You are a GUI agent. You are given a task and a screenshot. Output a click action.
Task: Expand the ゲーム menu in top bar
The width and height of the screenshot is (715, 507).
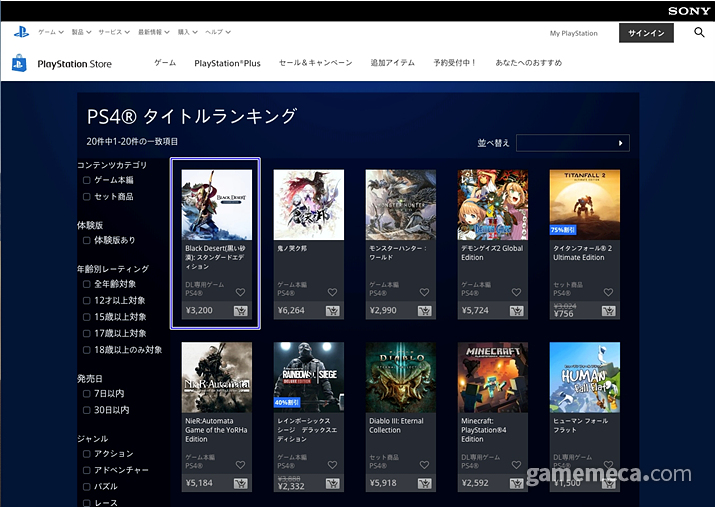[49, 33]
